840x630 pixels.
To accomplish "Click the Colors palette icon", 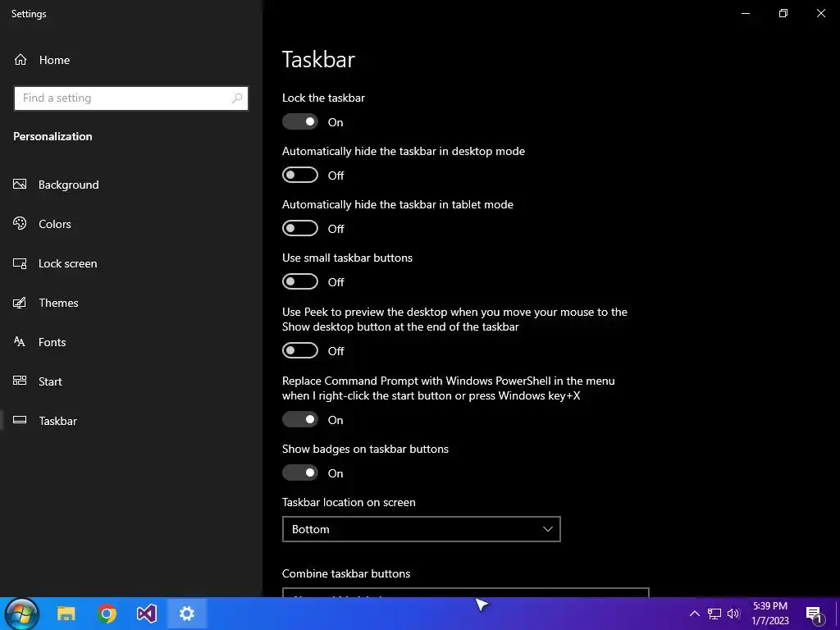I will [x=20, y=223].
